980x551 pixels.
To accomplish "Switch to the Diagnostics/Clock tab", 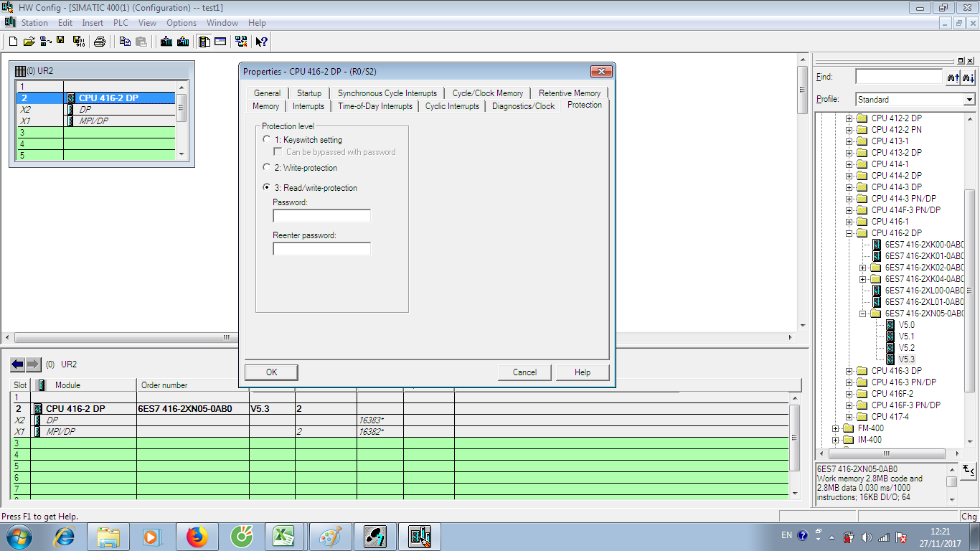I will pyautogui.click(x=523, y=106).
